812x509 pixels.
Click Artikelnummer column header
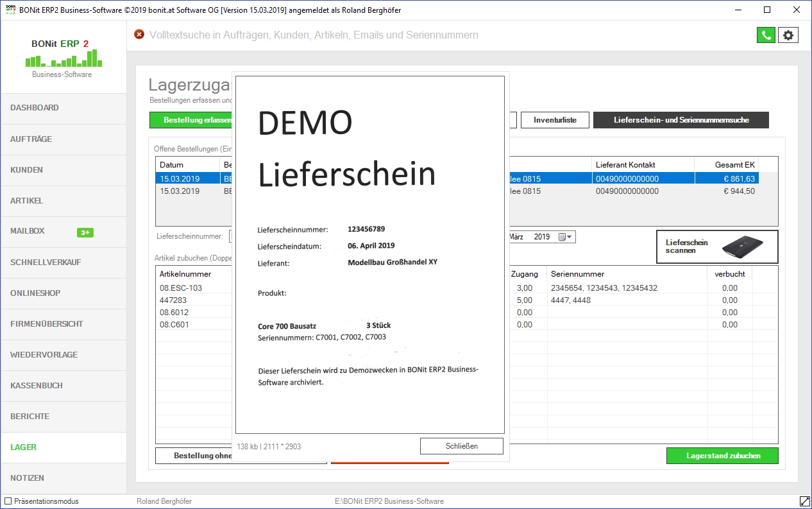coord(194,274)
